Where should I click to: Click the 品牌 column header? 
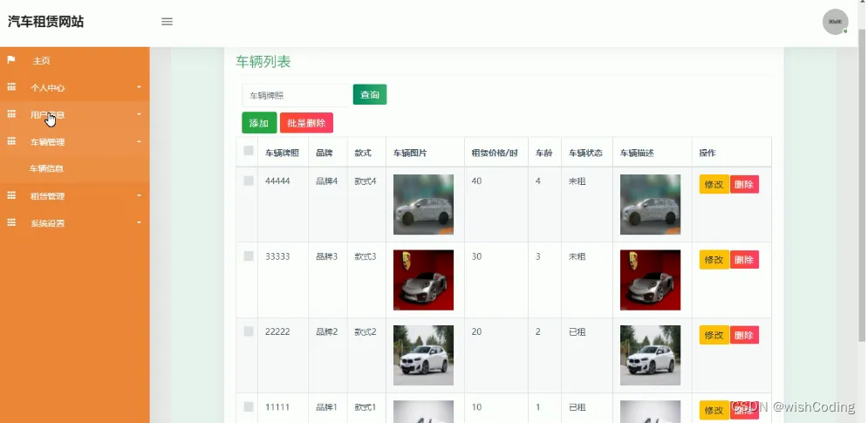pyautogui.click(x=325, y=153)
